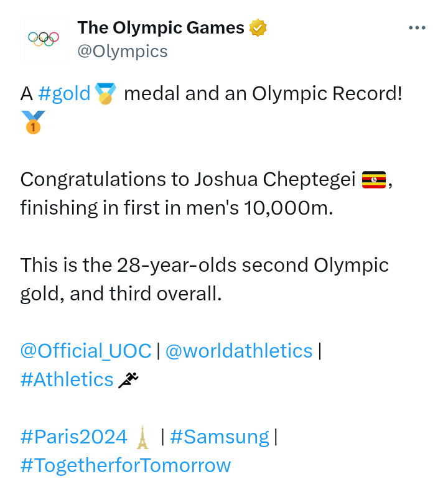This screenshot has height=482, width=448.
Task: Open the #TogetherforTomorrow hashtag
Action: pos(126,465)
